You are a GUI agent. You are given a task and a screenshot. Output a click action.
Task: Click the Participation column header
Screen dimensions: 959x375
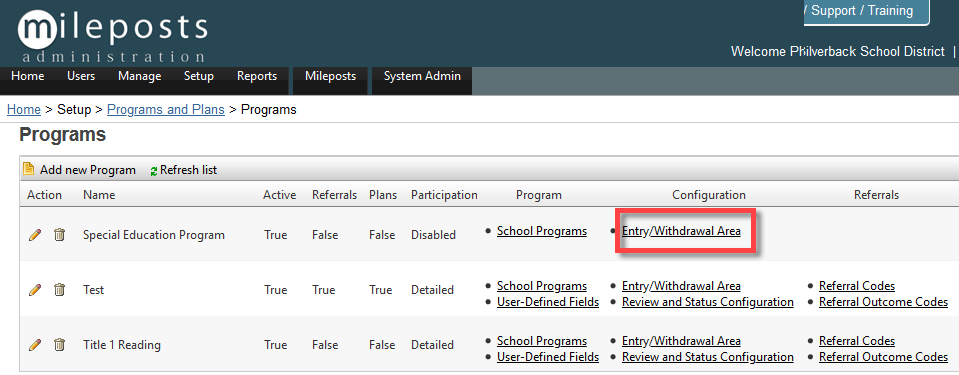444,195
